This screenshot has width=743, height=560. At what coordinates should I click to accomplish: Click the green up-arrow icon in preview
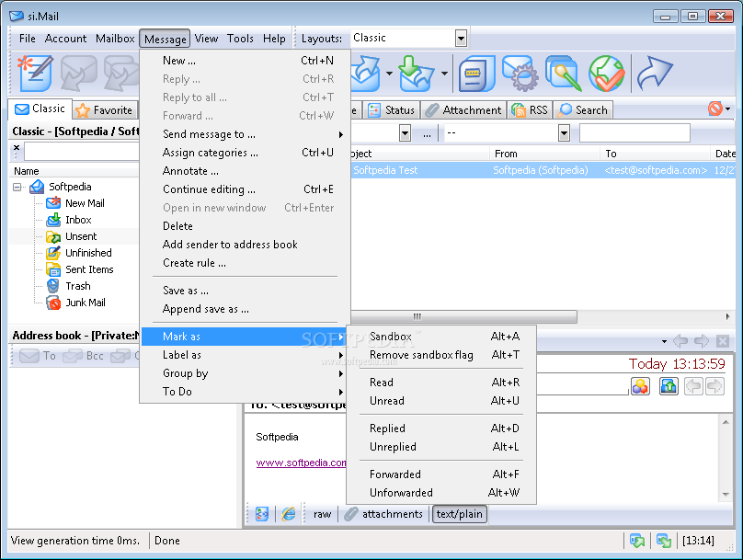(669, 385)
